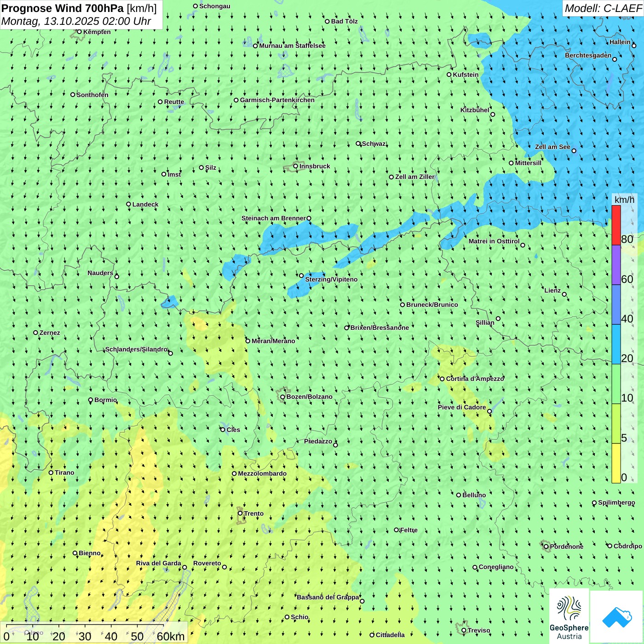Viewport: 644px width, 644px height.
Task: Click the Trento city marker
Action: [240, 513]
